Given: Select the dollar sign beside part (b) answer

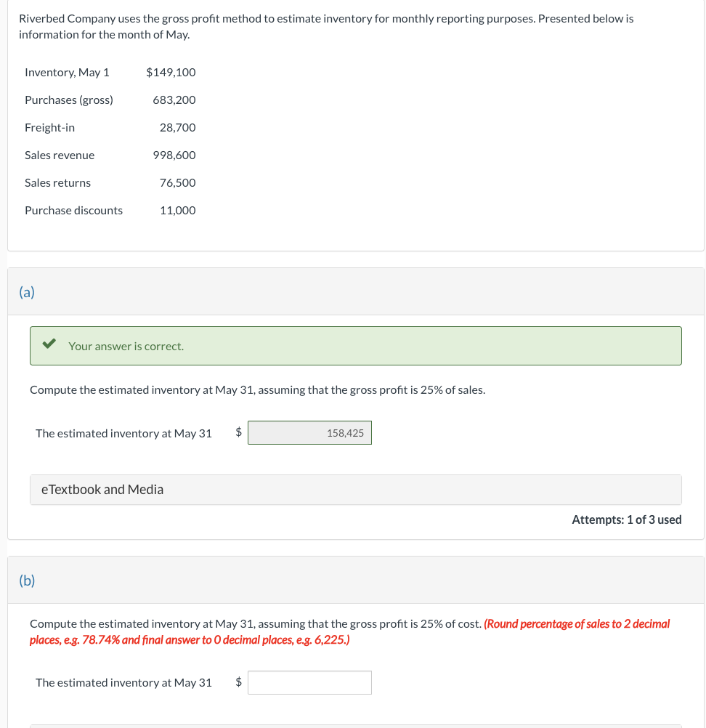Looking at the screenshot, I should (x=238, y=682).
